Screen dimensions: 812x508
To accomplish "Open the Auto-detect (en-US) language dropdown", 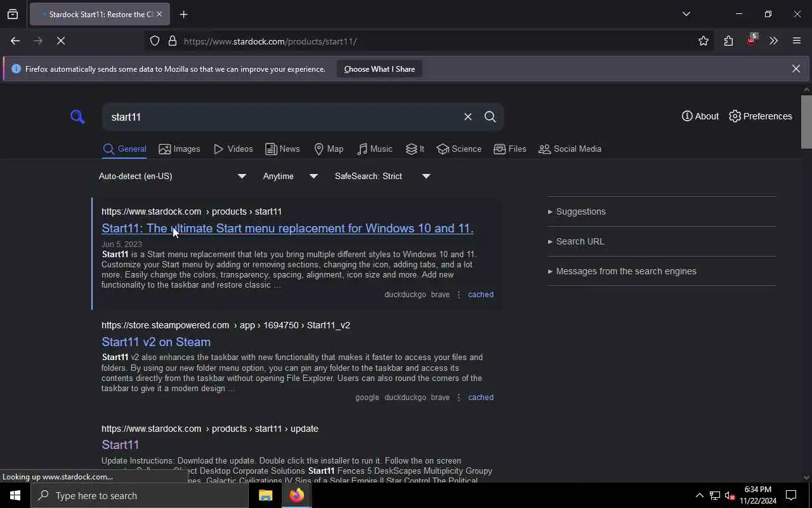I will (172, 176).
